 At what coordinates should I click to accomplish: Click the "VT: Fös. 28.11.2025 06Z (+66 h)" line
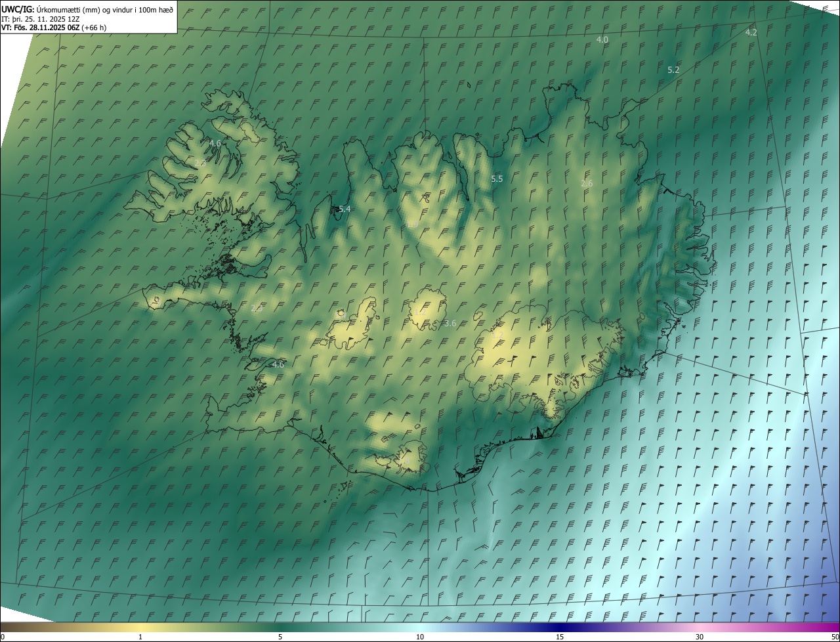[54, 28]
